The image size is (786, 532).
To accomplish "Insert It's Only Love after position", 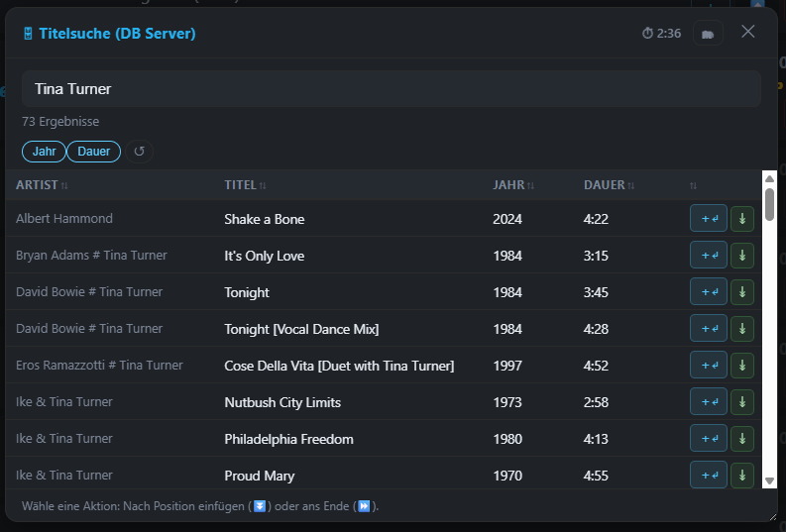I will [x=709, y=255].
